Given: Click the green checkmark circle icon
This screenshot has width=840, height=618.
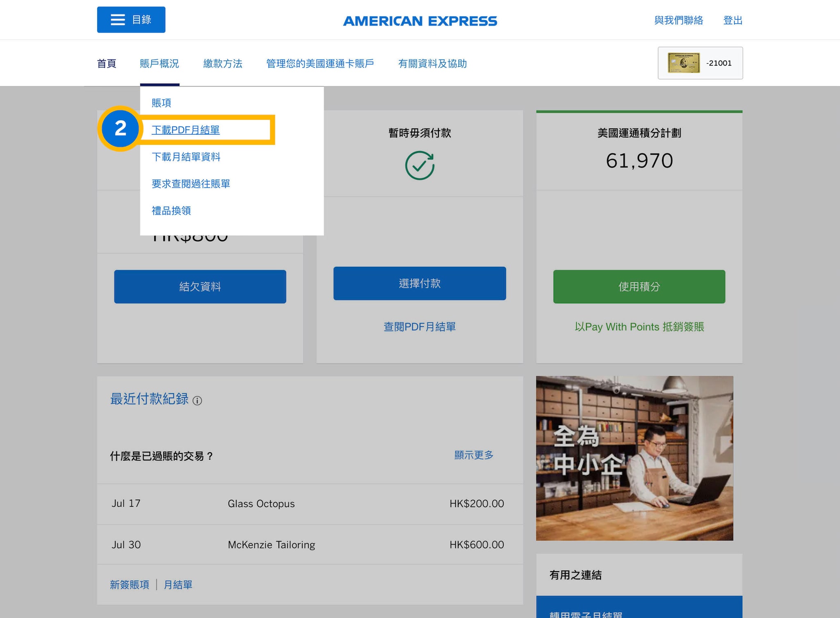Looking at the screenshot, I should click(x=420, y=165).
